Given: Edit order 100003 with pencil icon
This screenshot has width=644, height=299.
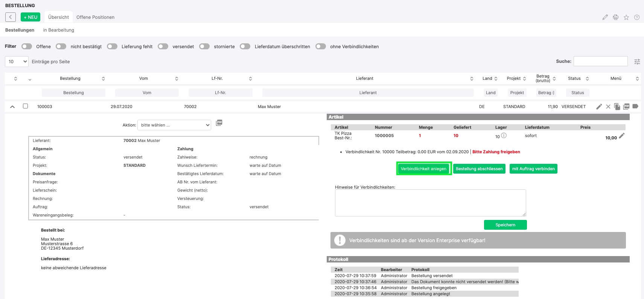Looking at the screenshot, I should coord(599,107).
